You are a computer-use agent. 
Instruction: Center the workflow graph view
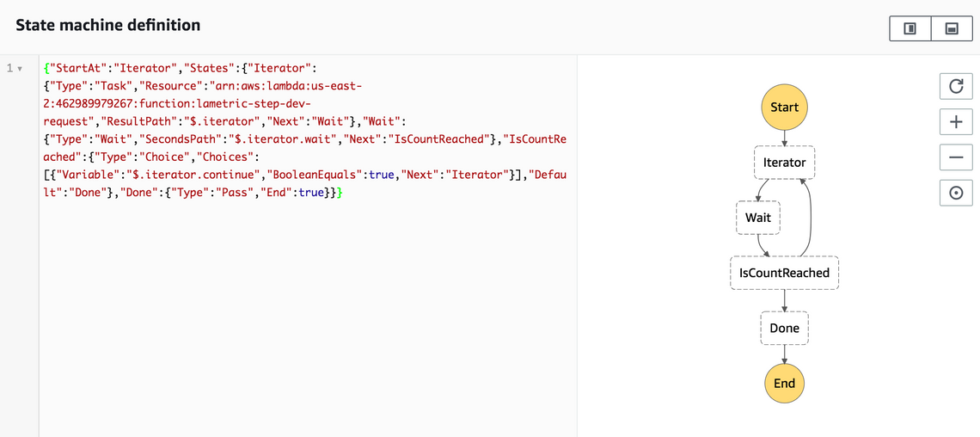click(955, 194)
